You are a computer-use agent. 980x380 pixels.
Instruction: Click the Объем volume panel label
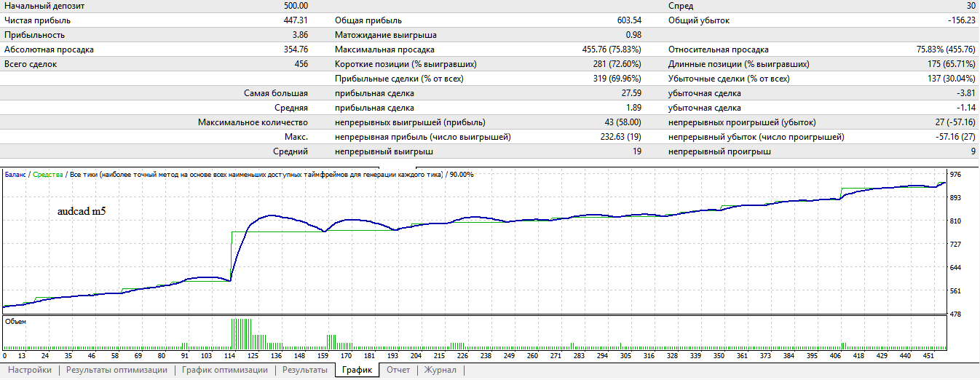pos(15,322)
